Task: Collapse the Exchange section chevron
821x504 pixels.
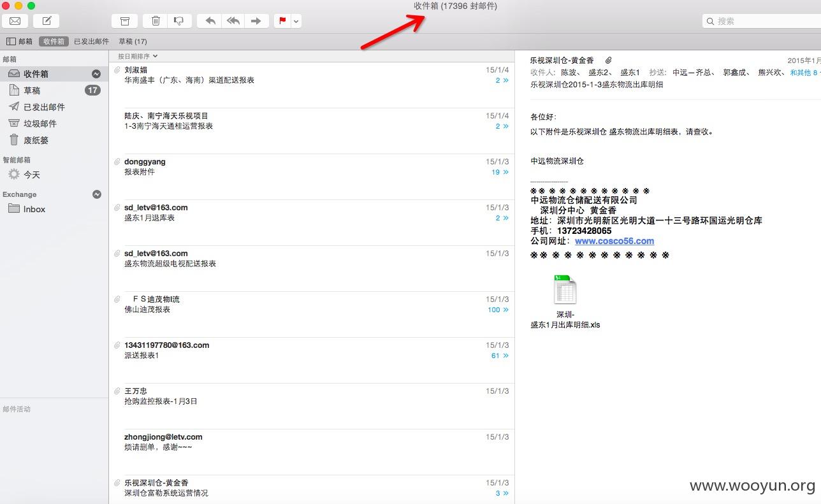Action: click(x=97, y=194)
